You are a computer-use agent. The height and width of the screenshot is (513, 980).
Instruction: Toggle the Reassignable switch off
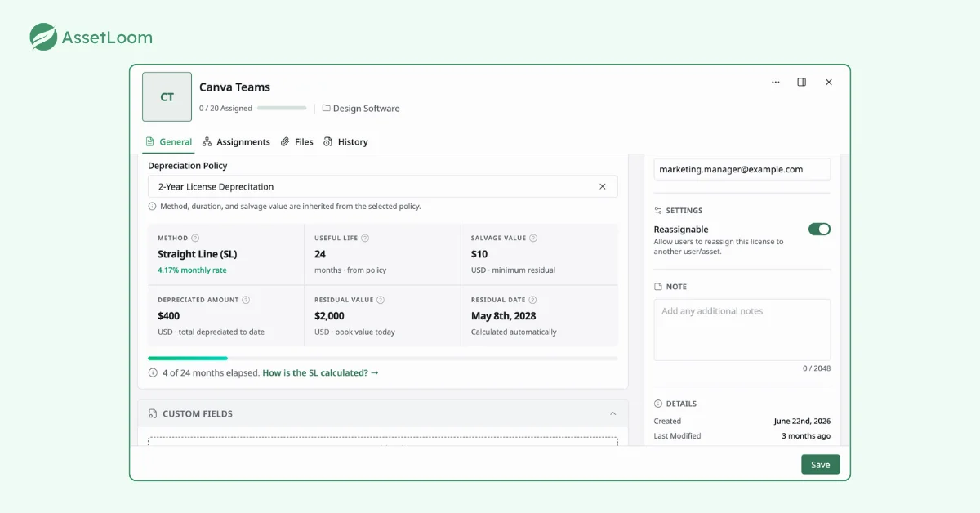tap(819, 230)
